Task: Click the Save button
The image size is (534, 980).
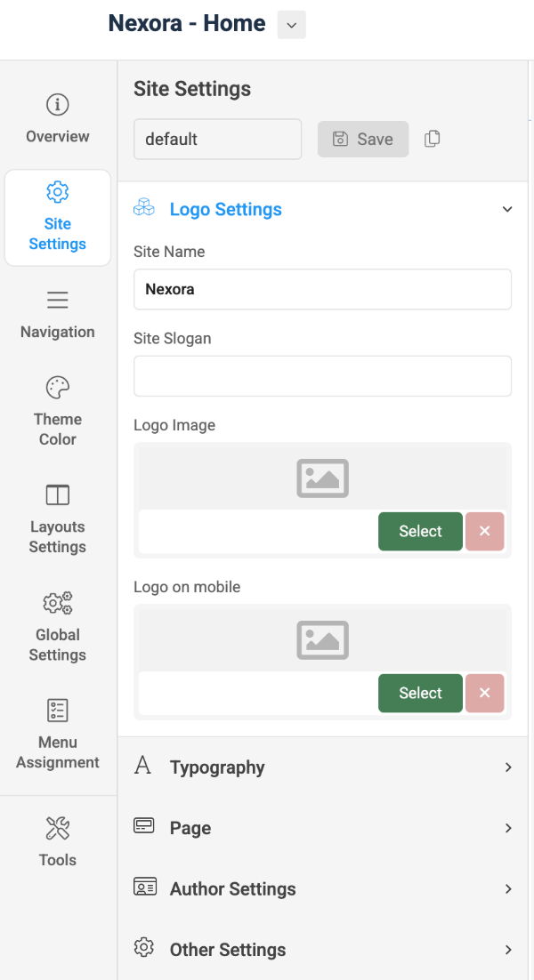Action: (x=363, y=139)
